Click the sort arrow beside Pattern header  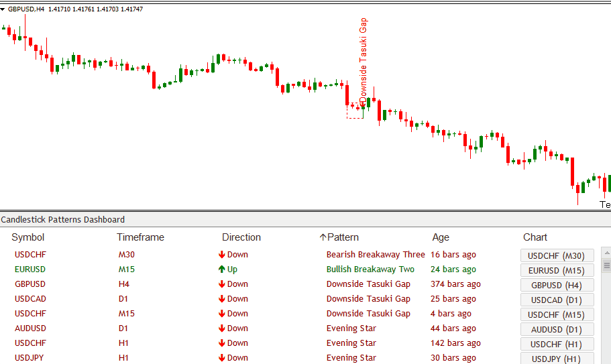pyautogui.click(x=323, y=237)
